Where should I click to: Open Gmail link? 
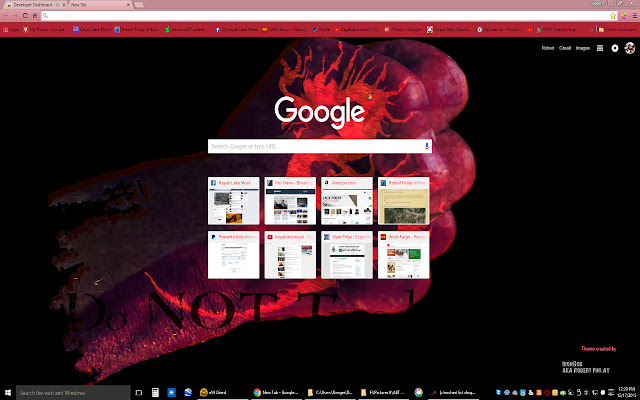pos(565,48)
